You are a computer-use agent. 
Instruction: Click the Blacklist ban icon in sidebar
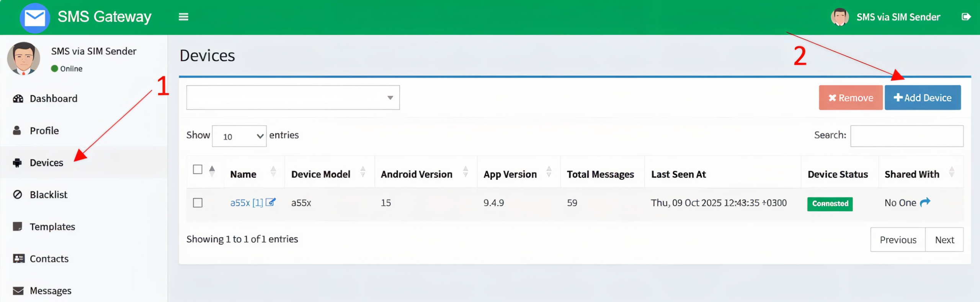(18, 195)
